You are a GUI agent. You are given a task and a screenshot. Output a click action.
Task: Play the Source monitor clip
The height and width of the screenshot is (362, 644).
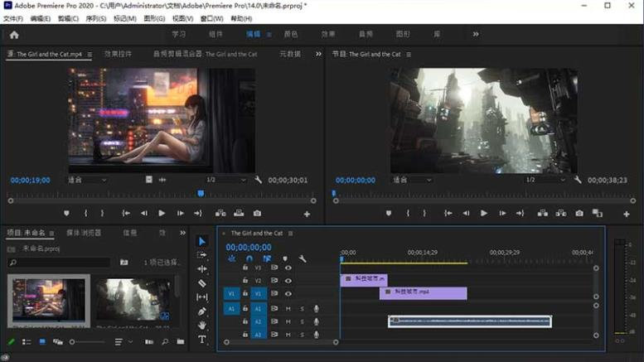point(162,213)
